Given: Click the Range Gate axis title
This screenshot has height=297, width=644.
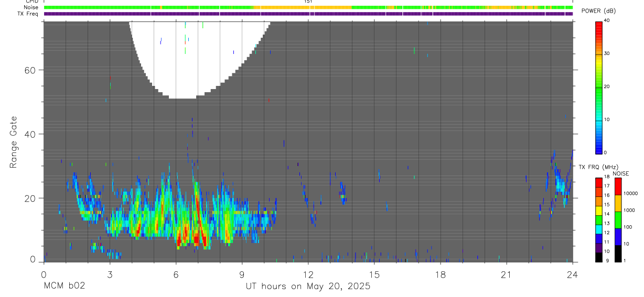Looking at the screenshot, I should (x=13, y=142).
